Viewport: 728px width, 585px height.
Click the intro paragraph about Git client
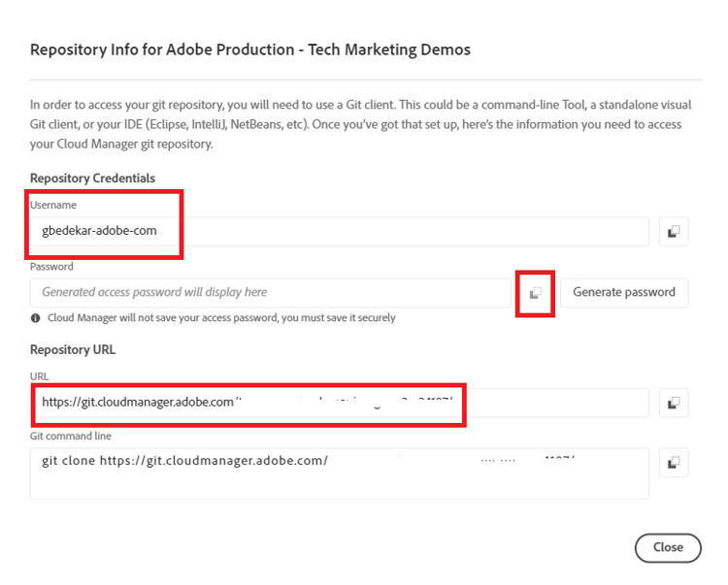tap(361, 124)
